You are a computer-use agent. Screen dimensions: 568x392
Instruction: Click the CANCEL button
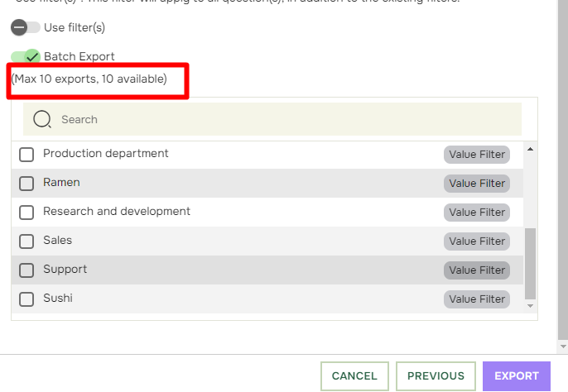354,376
